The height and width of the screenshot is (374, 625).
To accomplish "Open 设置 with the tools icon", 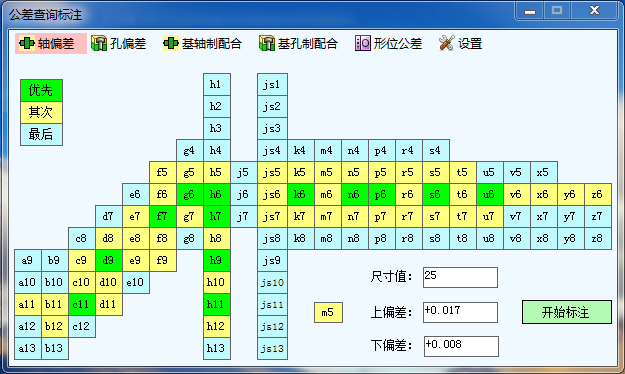I will click(460, 43).
